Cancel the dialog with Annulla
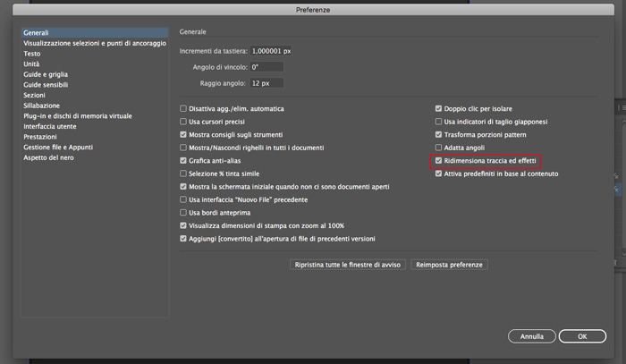 point(532,336)
